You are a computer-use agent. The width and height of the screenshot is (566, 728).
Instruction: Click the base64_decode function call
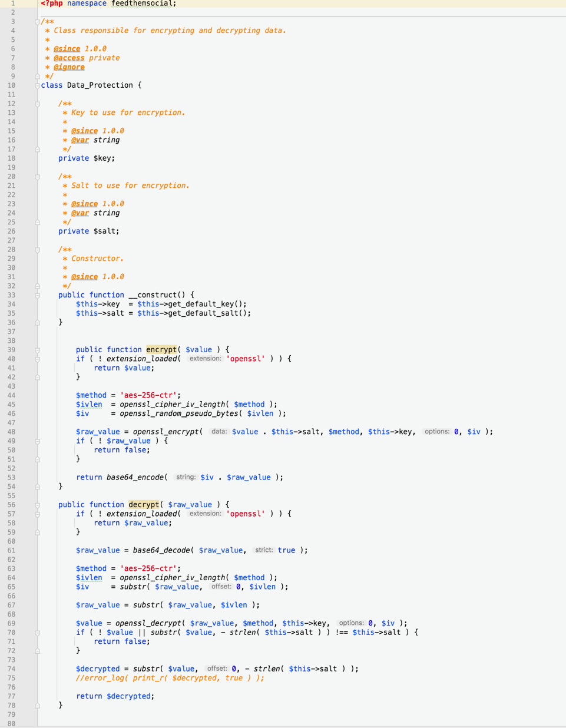click(161, 551)
